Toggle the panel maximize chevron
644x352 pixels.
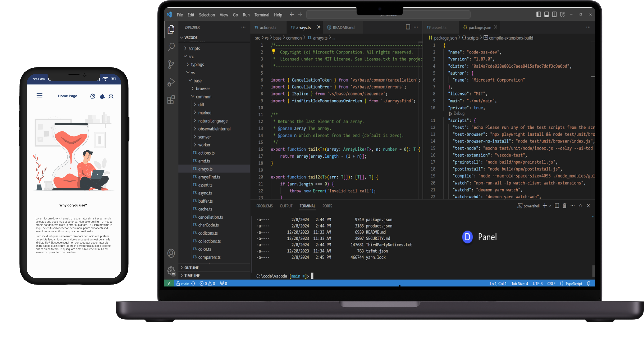tap(580, 206)
